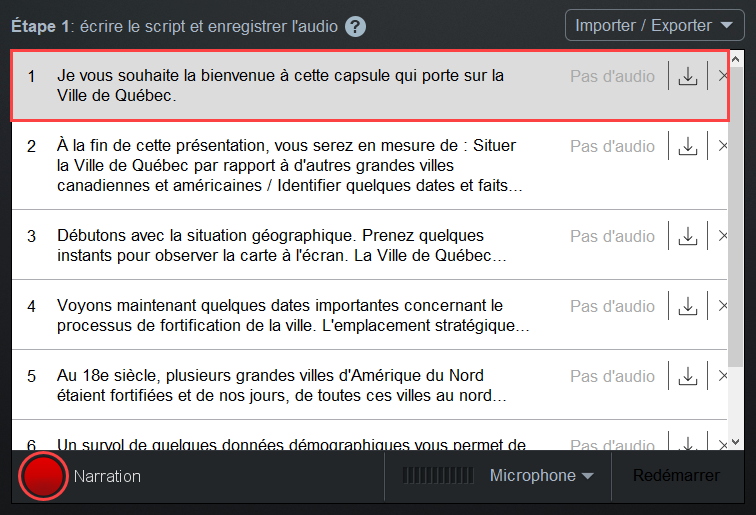Select script line 2 about presentation objectives
The image size is (756, 515).
[x=369, y=165]
